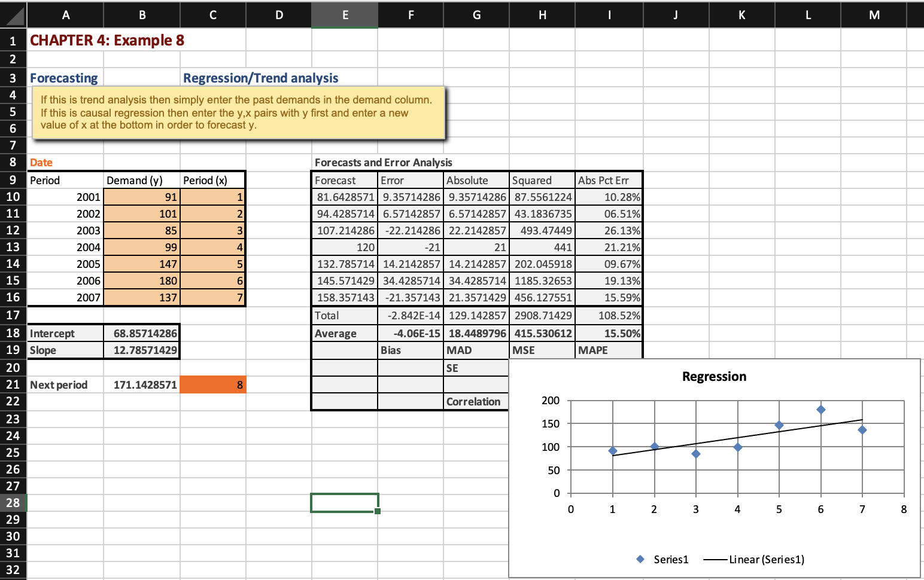Click the title cell 'CHAPTER 4: Example 8'
The height and width of the screenshot is (580, 924).
coord(107,40)
